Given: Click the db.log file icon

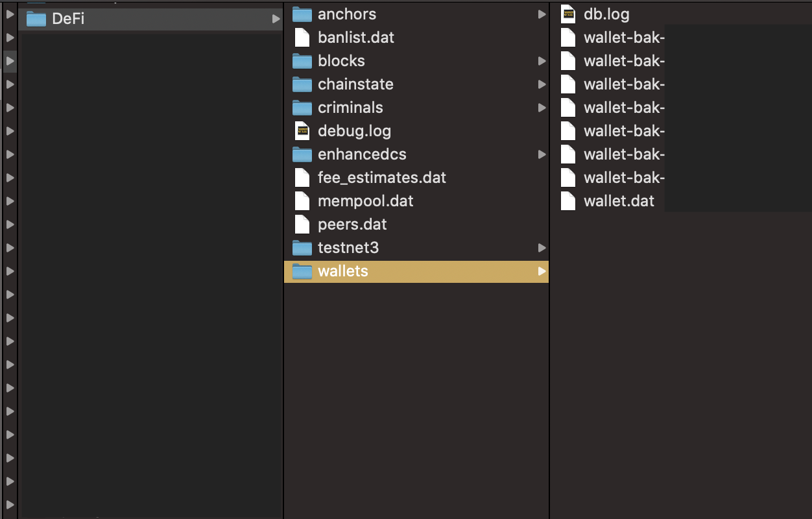Looking at the screenshot, I should tap(567, 14).
